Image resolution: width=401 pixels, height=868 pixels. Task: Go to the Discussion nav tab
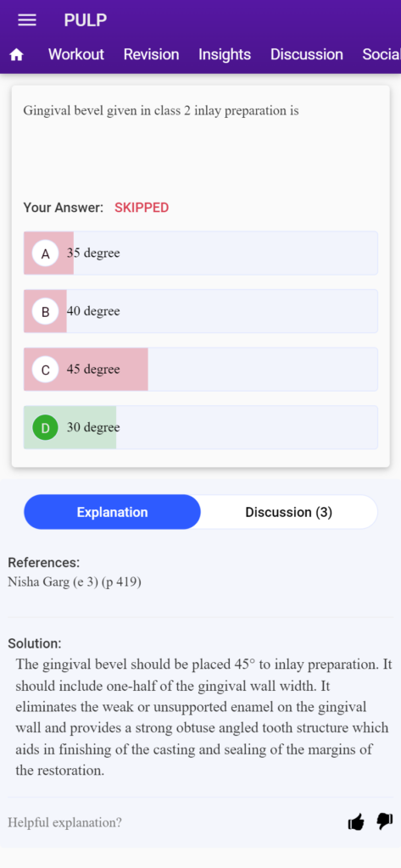pos(306,54)
